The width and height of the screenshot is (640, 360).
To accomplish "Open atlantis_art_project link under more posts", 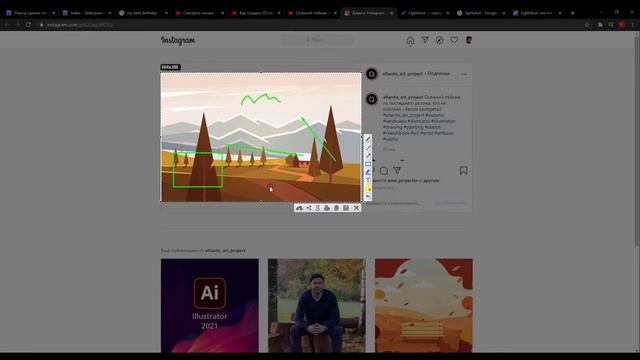I will [225, 250].
